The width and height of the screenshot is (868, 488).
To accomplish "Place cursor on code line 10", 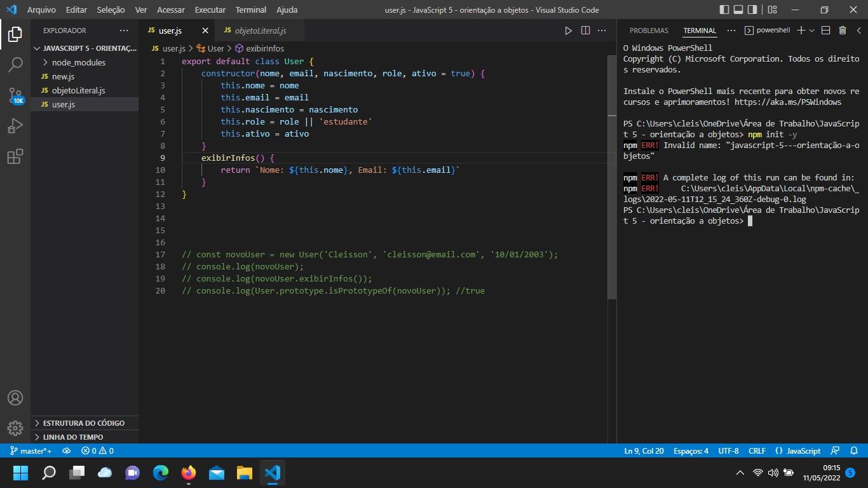I will [339, 170].
